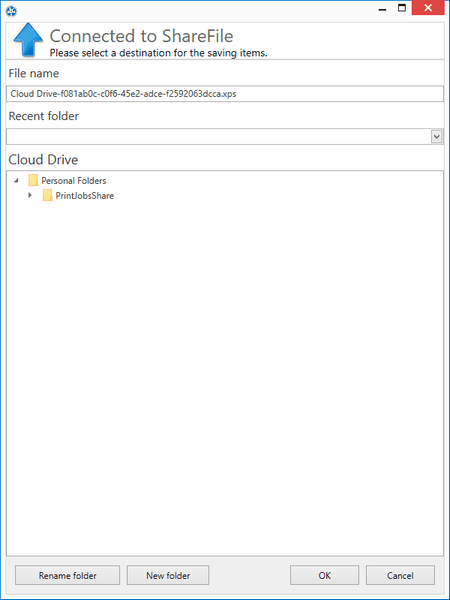The height and width of the screenshot is (600, 450).
Task: Select the PrintJobsShare folder label
Action: 85,196
